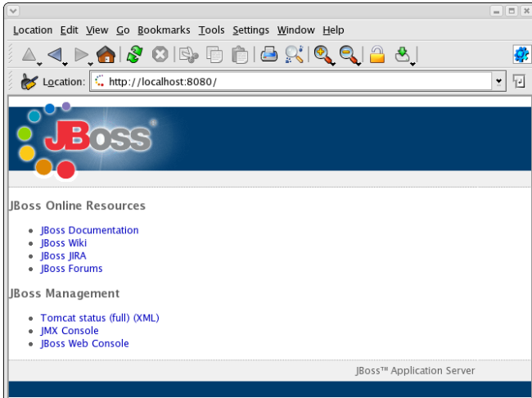The height and width of the screenshot is (398, 532).
Task: Click the Up navigation arrow icon
Action: (x=29, y=54)
